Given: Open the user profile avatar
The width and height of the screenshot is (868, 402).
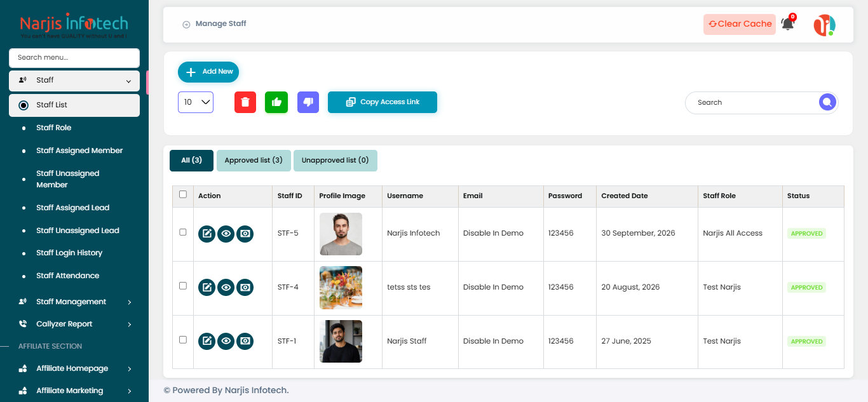Looking at the screenshot, I should (825, 25).
